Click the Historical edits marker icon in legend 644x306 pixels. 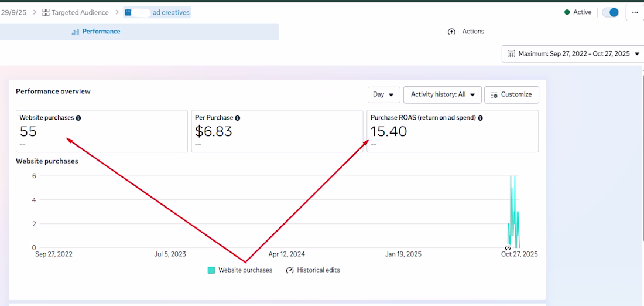click(290, 270)
